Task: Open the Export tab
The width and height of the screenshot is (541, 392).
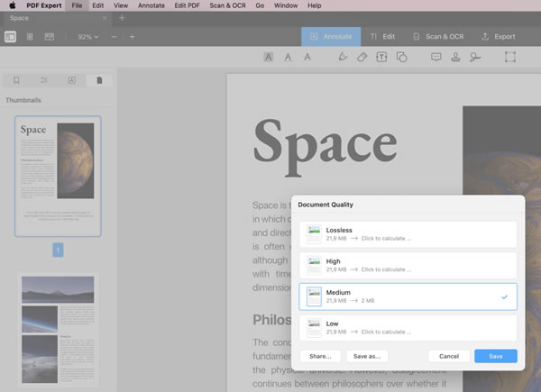Action: click(x=499, y=37)
